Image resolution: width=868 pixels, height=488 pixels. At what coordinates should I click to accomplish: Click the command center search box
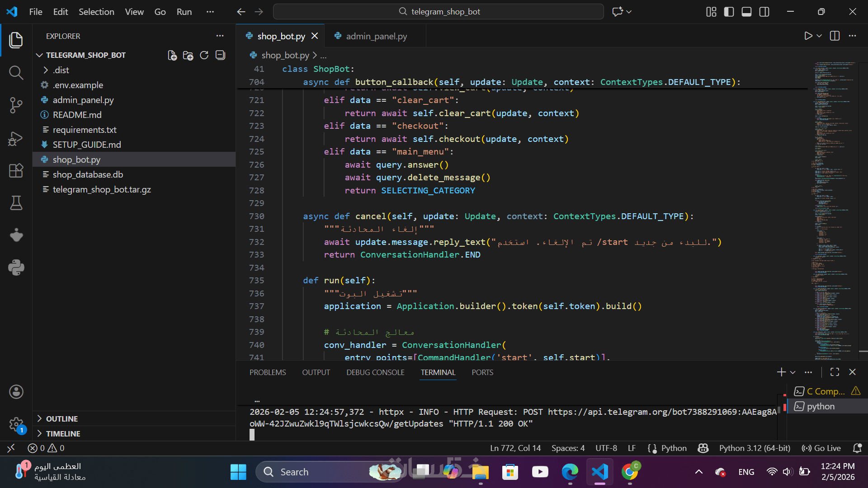point(438,12)
